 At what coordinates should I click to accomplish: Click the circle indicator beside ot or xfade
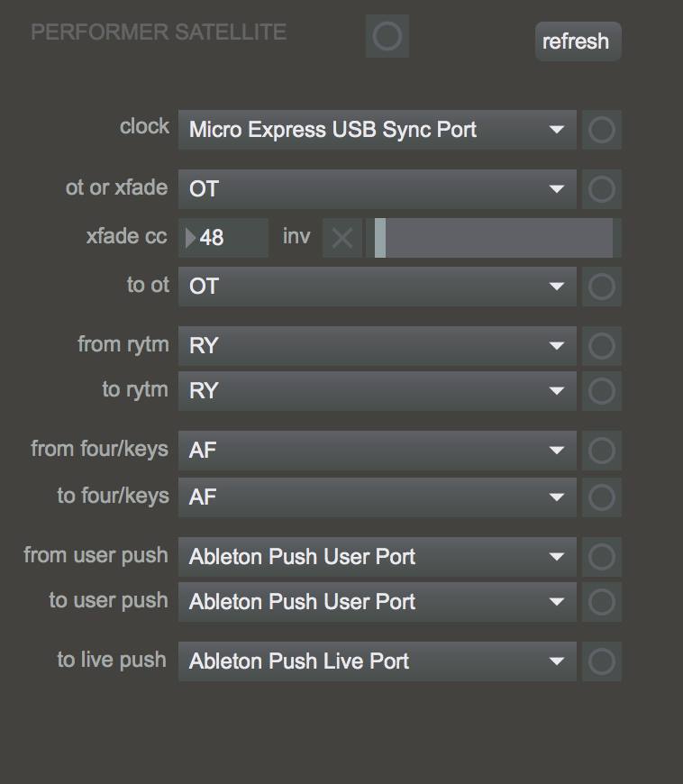click(601, 189)
